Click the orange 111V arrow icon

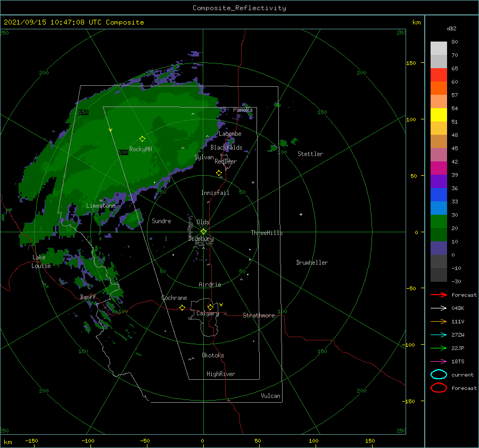coord(439,321)
